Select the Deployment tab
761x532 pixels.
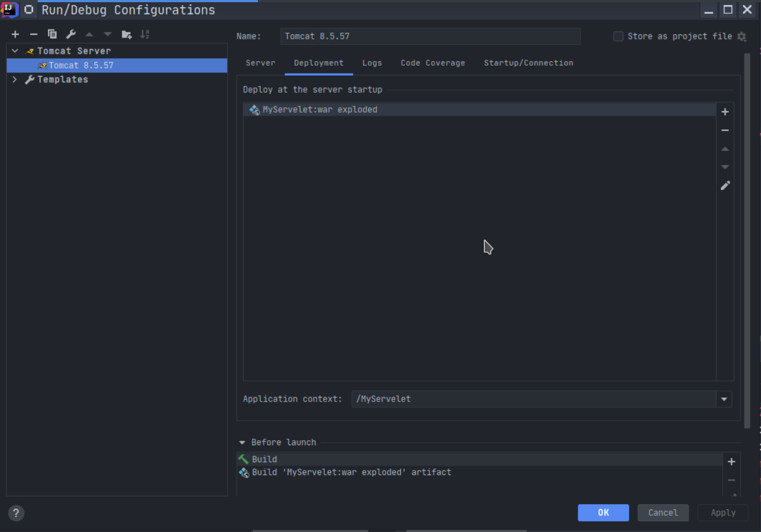[319, 63]
